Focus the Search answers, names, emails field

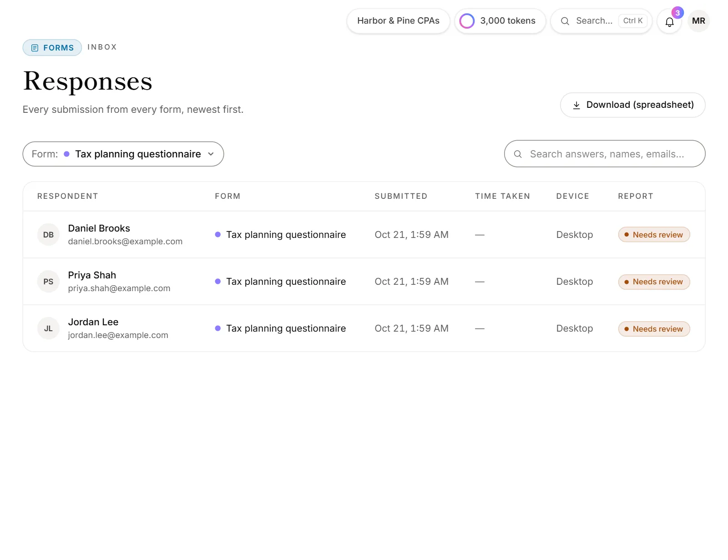click(605, 154)
